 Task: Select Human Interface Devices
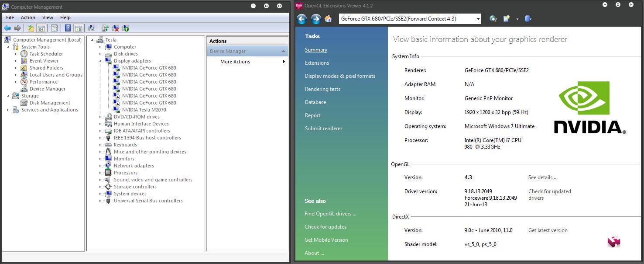141,124
